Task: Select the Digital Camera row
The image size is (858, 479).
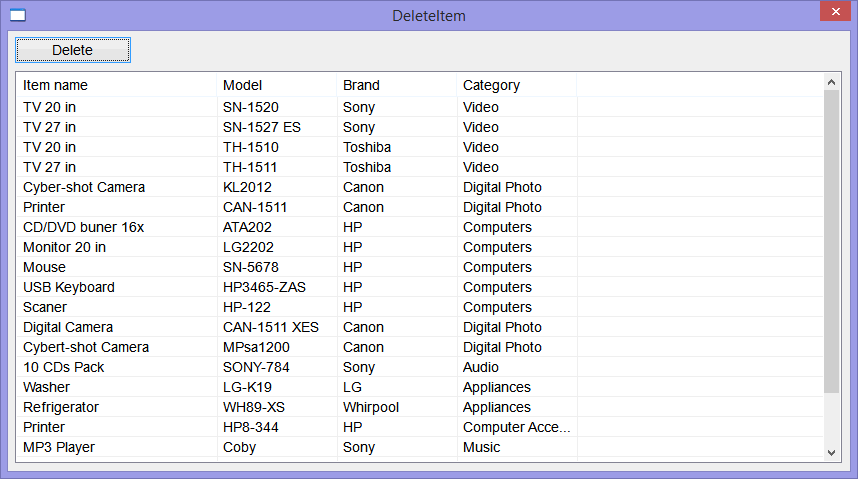Action: 420,327
